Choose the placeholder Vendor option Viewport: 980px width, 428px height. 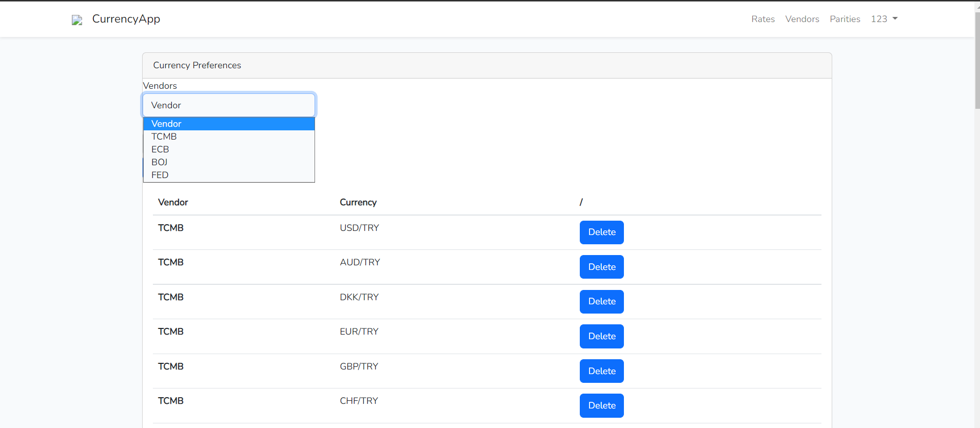229,124
